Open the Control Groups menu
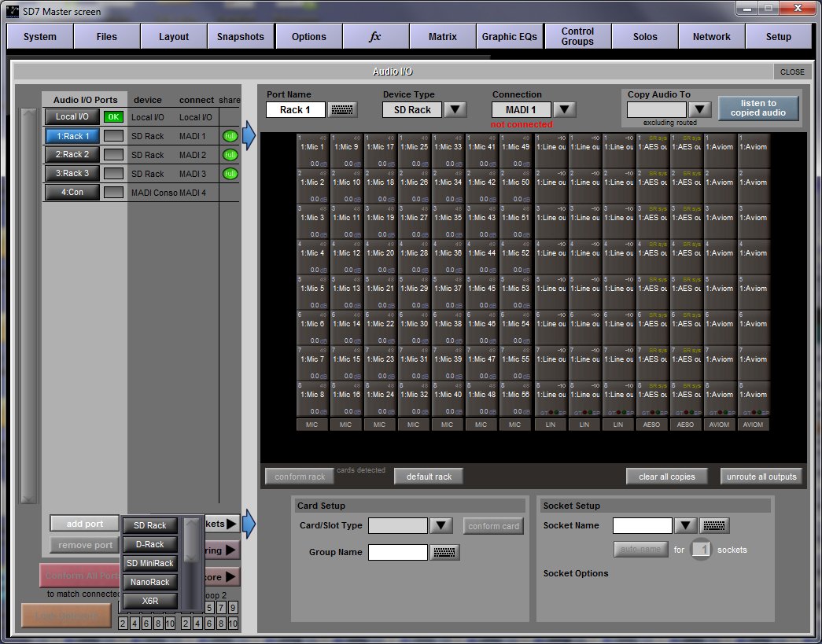822x644 pixels. click(577, 37)
